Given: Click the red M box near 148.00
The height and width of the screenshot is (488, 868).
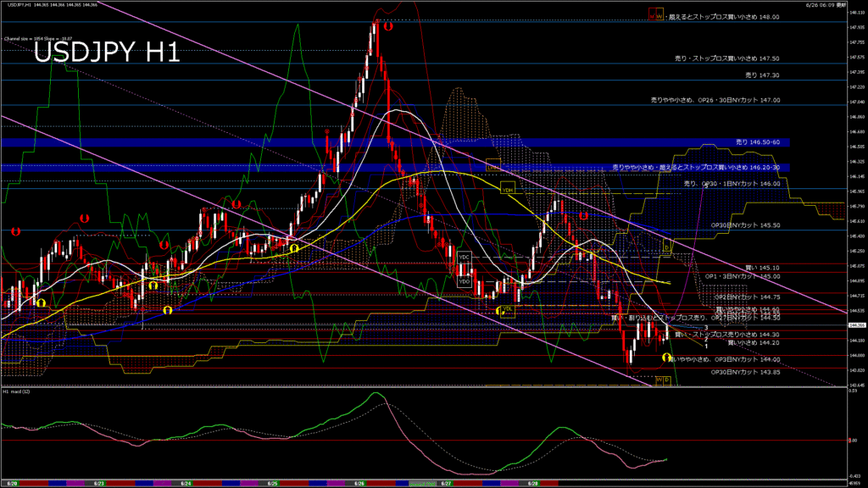Looking at the screenshot, I should 652,14.
